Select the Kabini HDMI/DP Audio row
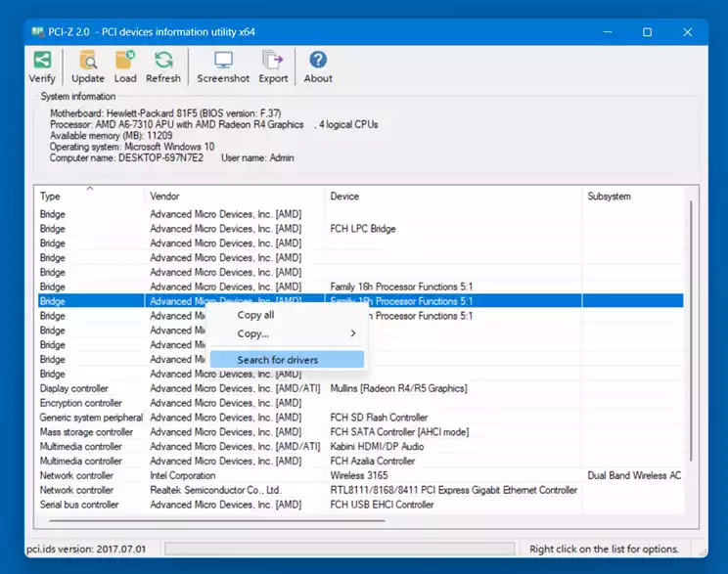Screen dimensions: 728x574 pos(360,447)
